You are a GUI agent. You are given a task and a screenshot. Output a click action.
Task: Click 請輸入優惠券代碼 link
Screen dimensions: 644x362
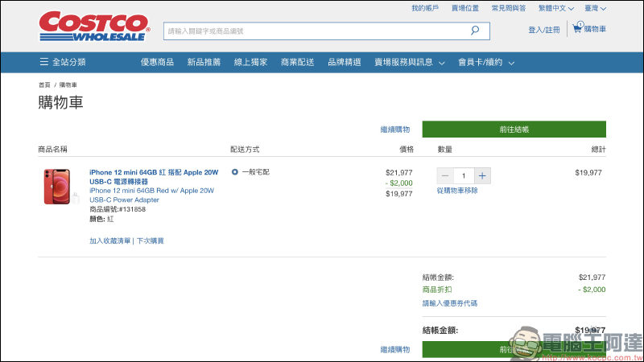[450, 303]
